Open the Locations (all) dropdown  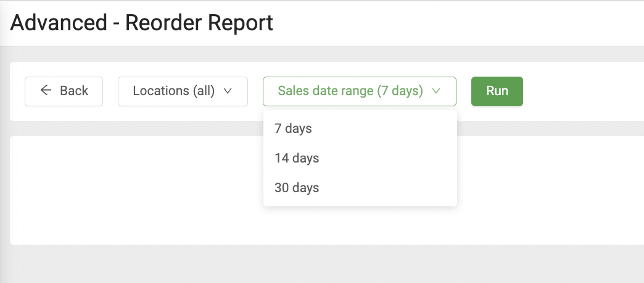(x=183, y=91)
